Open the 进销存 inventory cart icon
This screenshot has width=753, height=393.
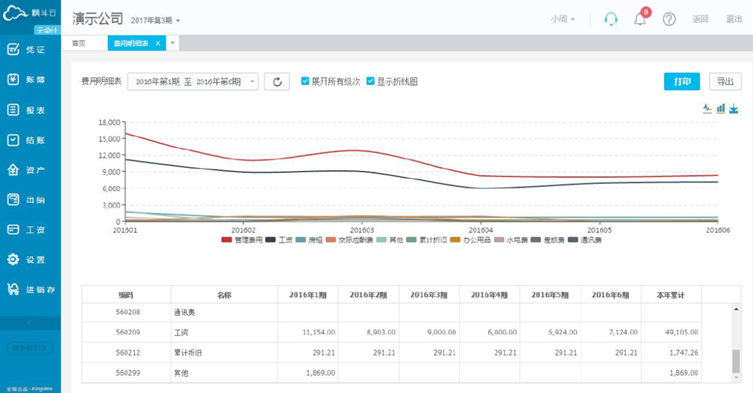tap(13, 289)
